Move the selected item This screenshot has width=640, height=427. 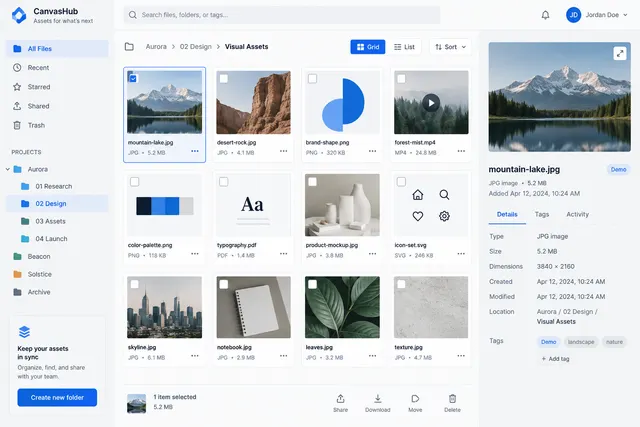pos(415,403)
